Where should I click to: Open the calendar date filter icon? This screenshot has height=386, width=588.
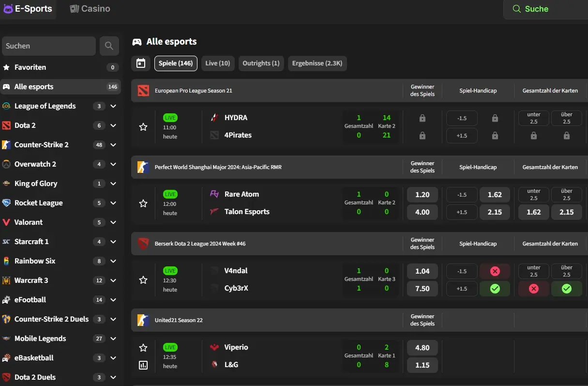(141, 63)
